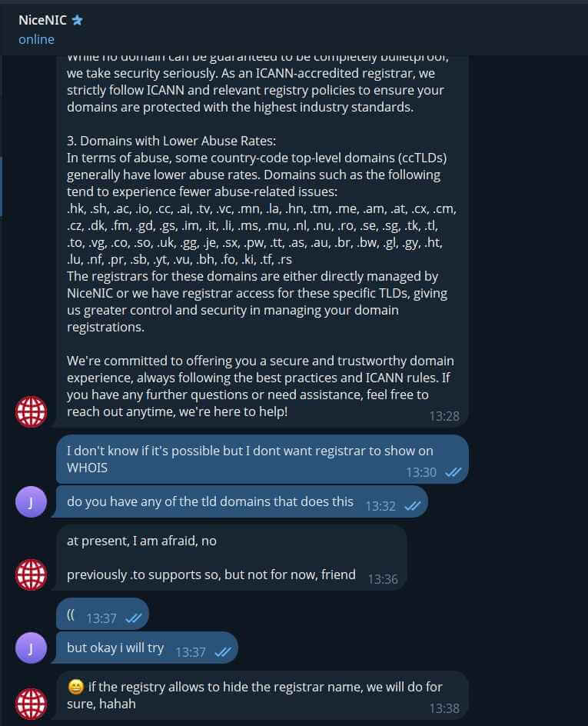Screen dimensions: 588x726
Task: Select the "((" message bubble
Action: [x=71, y=618]
